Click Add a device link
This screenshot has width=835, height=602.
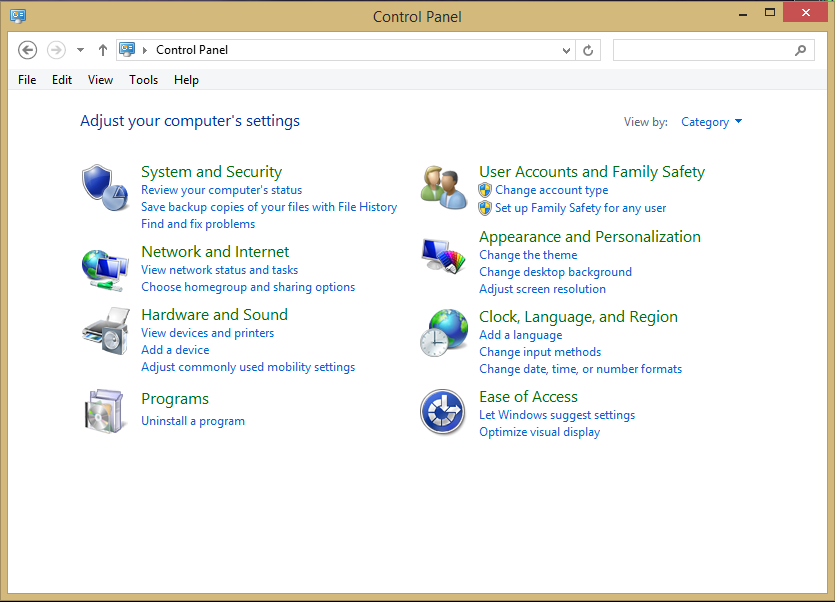coord(175,350)
